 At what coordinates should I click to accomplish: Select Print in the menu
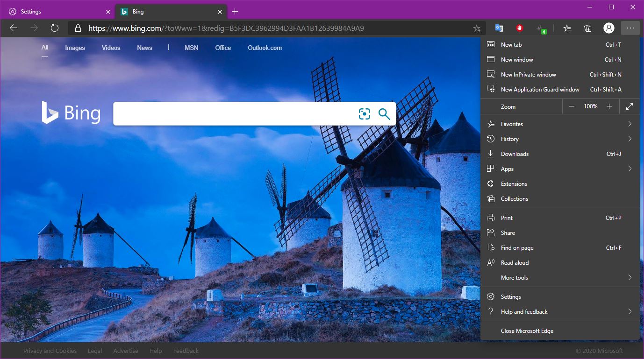click(x=560, y=218)
